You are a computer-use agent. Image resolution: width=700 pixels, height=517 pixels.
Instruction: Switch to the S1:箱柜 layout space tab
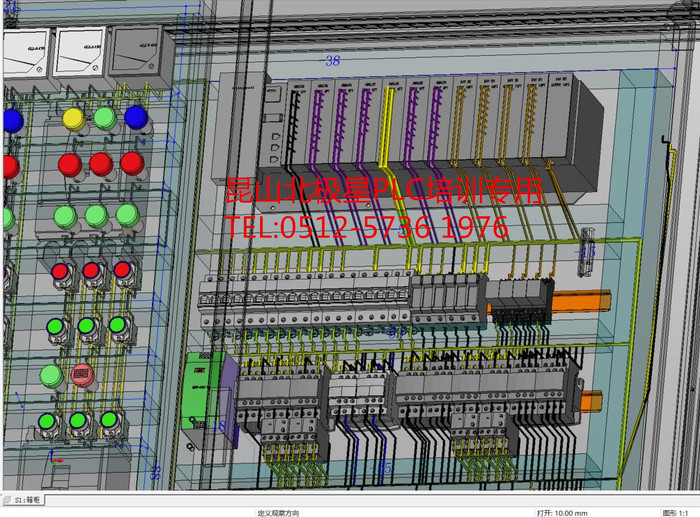23,500
